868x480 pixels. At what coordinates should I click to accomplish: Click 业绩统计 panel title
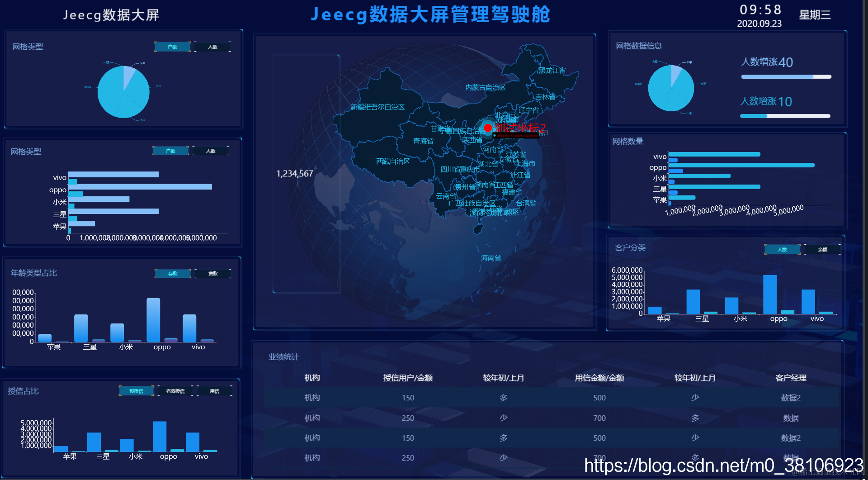click(283, 357)
